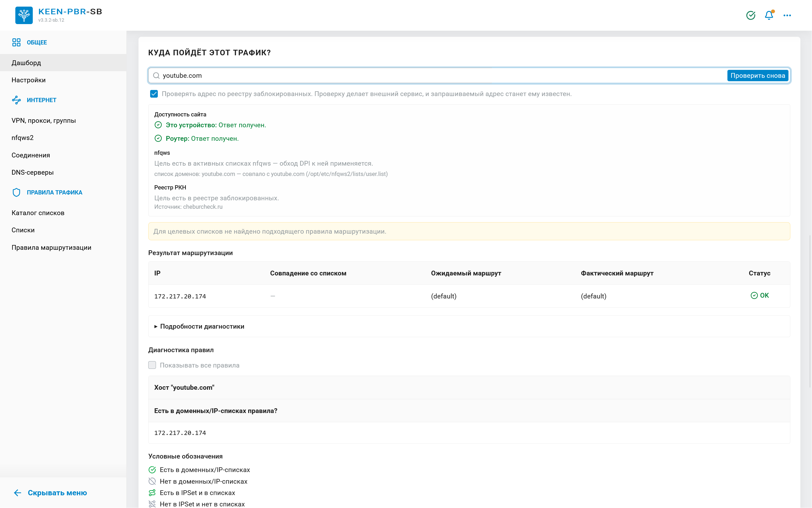This screenshot has height=508, width=812.
Task: Go to Соединения page
Action: [x=63, y=155]
